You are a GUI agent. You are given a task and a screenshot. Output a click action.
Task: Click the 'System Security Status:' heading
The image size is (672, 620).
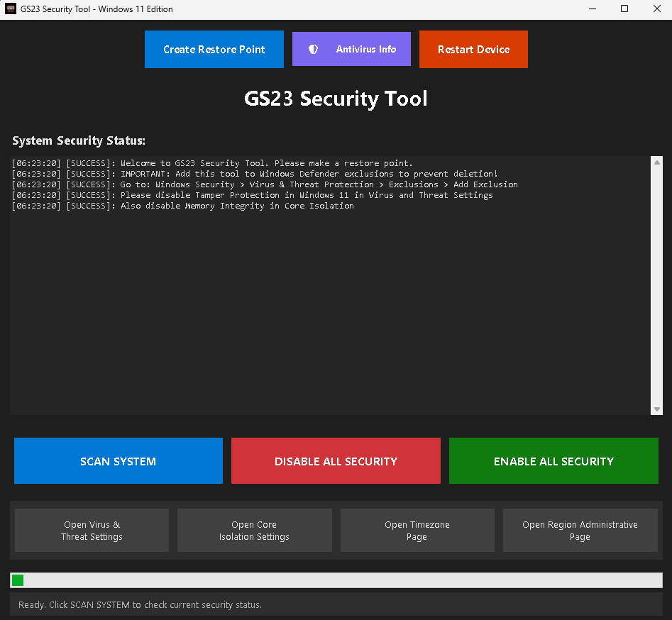(79, 140)
